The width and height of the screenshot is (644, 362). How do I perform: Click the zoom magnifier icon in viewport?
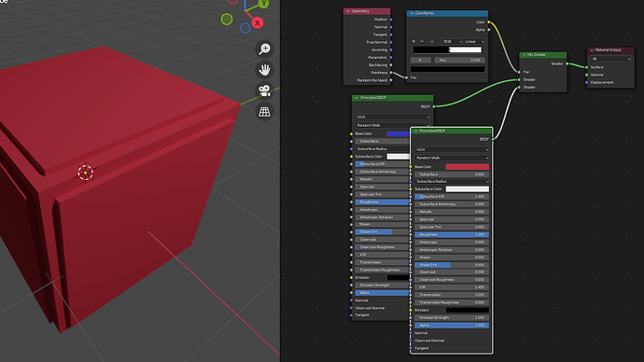point(264,49)
